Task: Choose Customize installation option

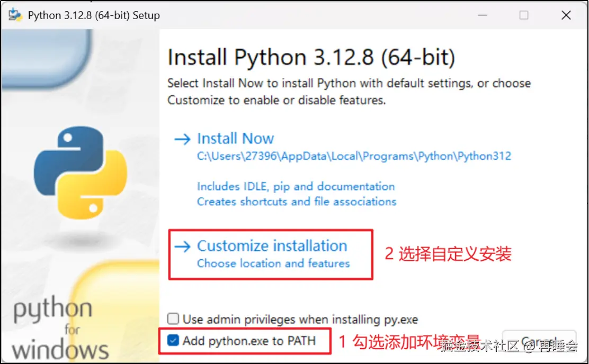Action: coord(272,246)
